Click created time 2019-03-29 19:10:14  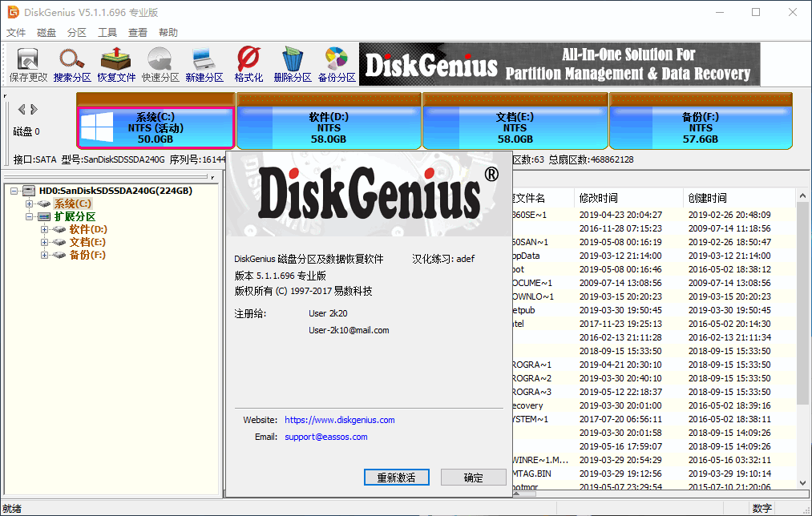(729, 474)
